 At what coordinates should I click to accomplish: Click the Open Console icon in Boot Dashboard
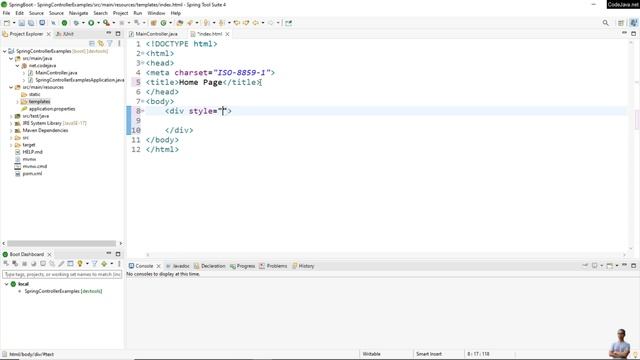(43, 264)
